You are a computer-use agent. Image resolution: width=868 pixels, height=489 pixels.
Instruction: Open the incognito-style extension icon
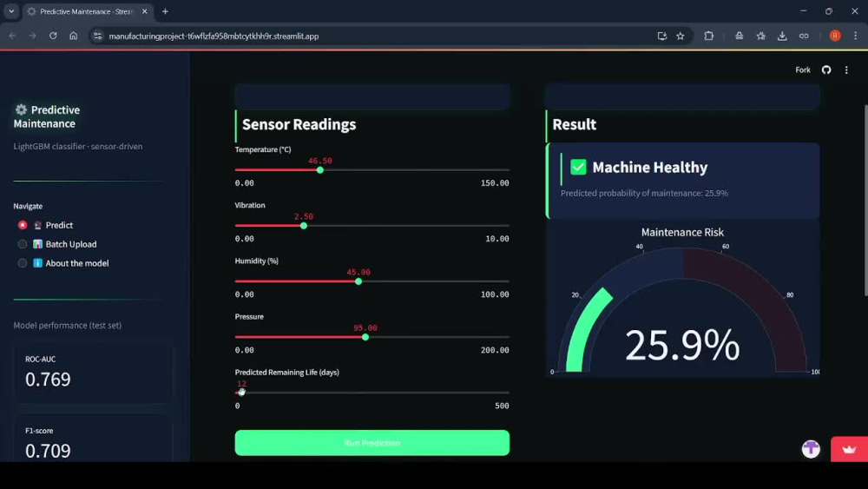coord(739,36)
